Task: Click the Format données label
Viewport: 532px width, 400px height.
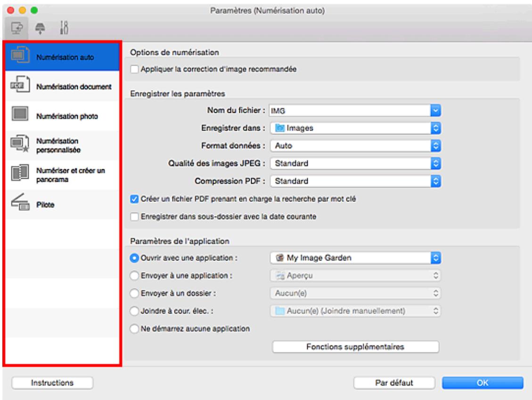Action: point(233,146)
